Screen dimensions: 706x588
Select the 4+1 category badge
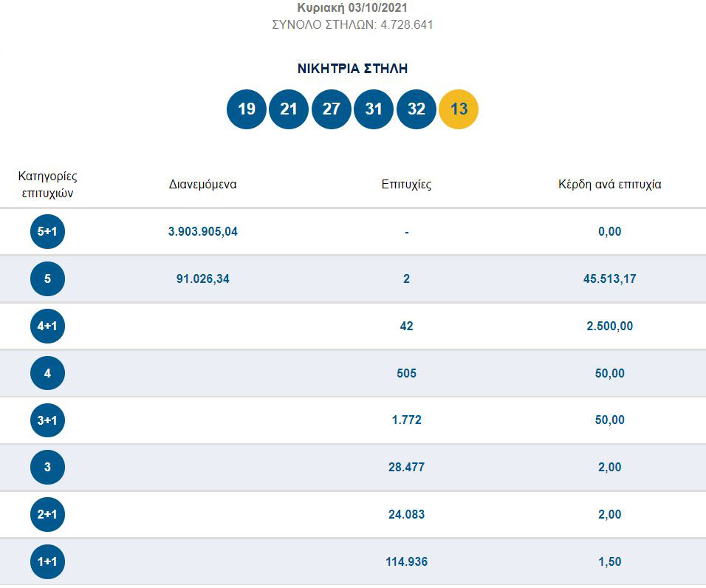click(47, 326)
